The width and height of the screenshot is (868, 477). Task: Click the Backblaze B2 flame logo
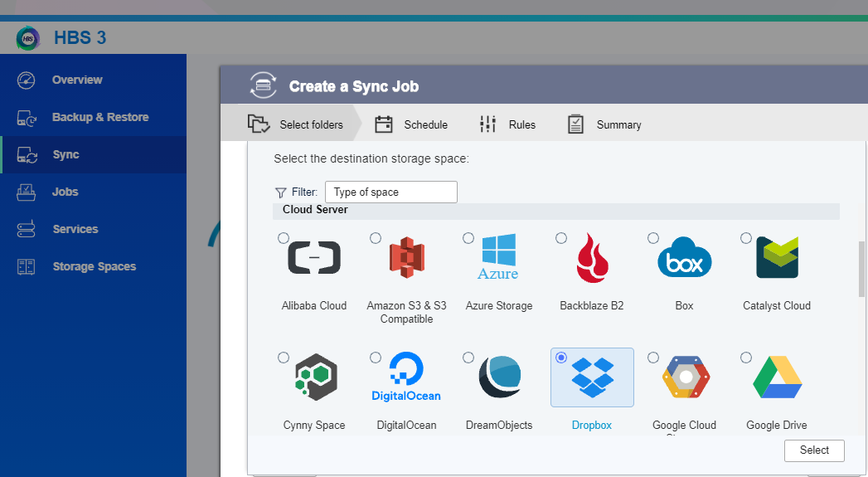coord(592,258)
